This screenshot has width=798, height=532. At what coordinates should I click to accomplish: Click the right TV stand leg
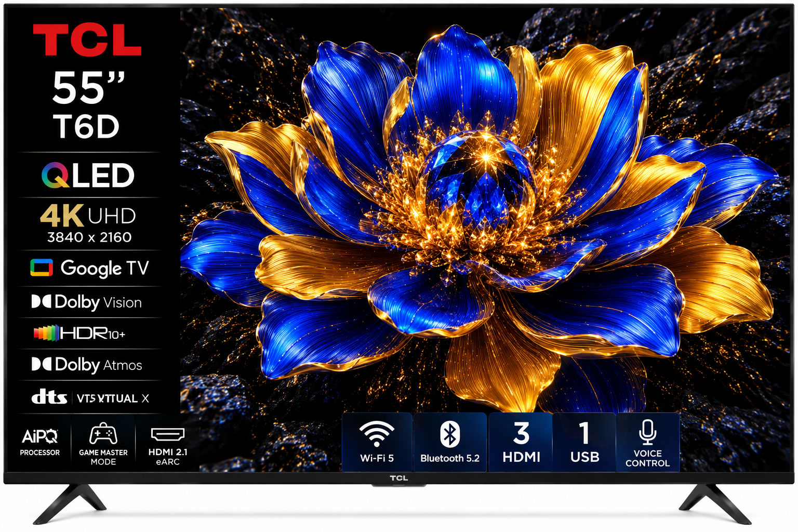(x=715, y=503)
